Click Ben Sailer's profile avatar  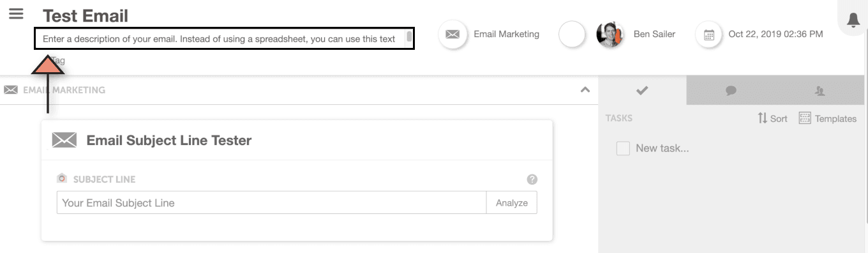click(x=610, y=34)
